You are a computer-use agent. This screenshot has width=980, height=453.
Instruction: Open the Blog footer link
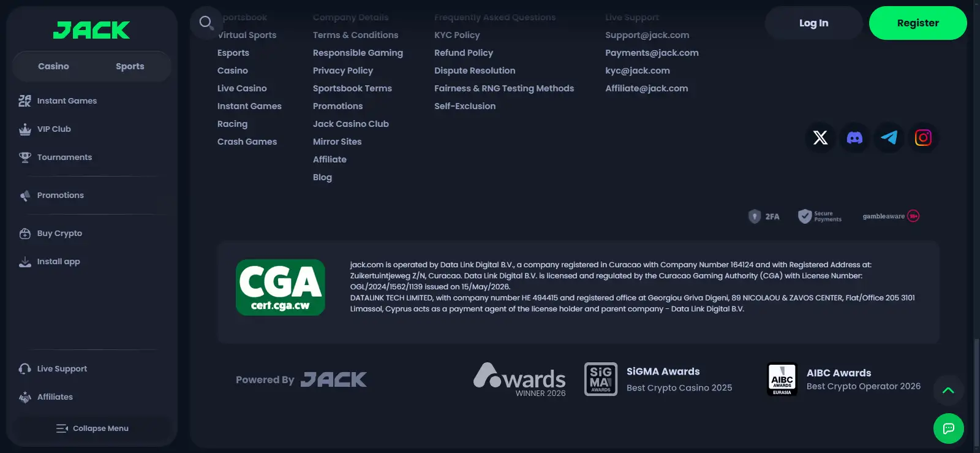322,177
